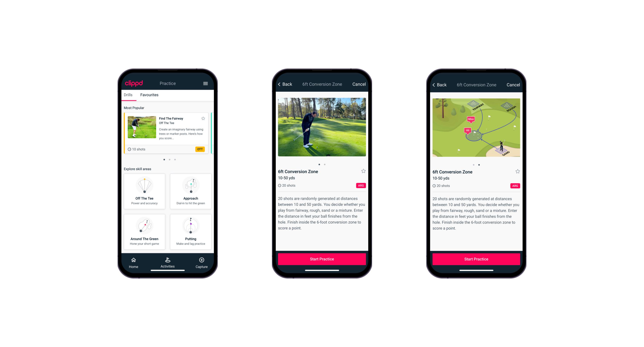Click Start Practice button on right screen

476,259
